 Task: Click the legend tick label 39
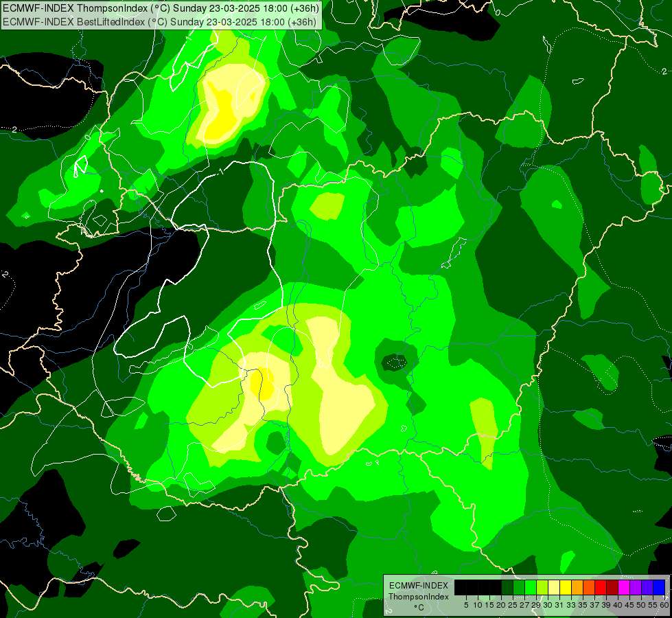[606, 605]
